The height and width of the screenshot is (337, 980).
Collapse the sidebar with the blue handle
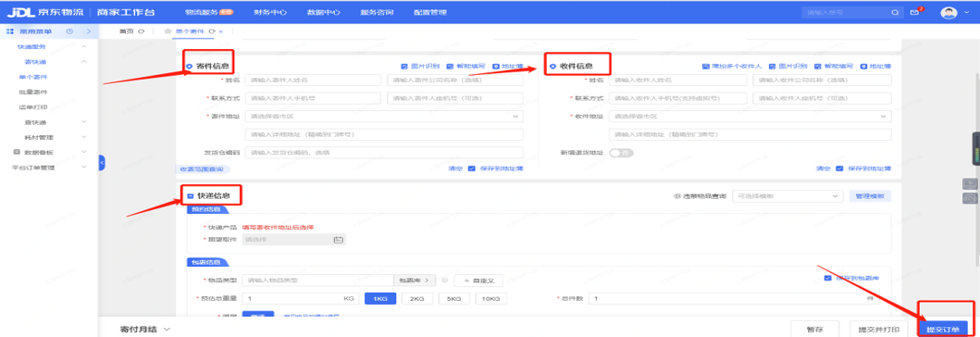[102, 163]
